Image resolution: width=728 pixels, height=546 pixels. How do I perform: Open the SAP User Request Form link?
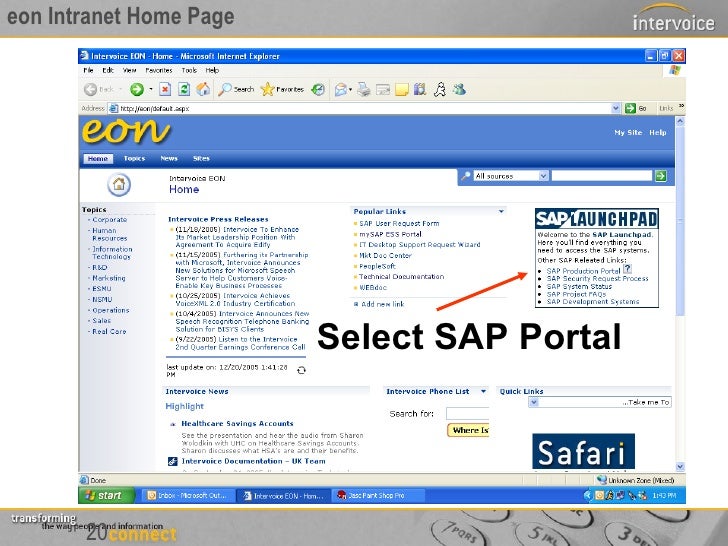coord(399,223)
